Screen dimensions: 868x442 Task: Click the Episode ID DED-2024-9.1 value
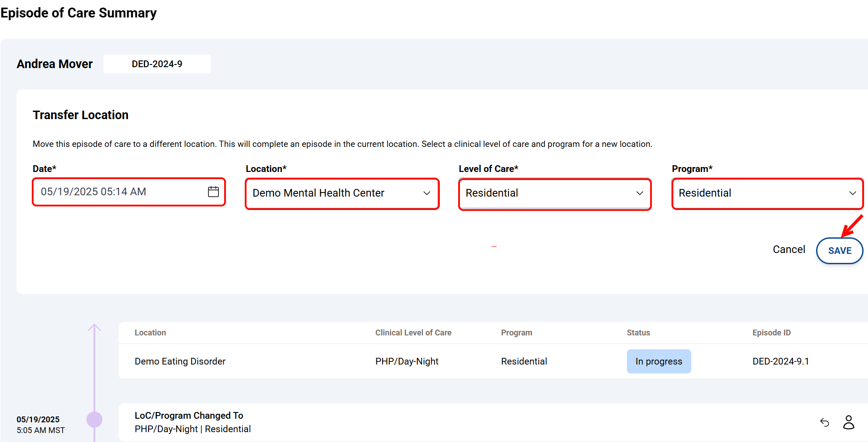[780, 361]
